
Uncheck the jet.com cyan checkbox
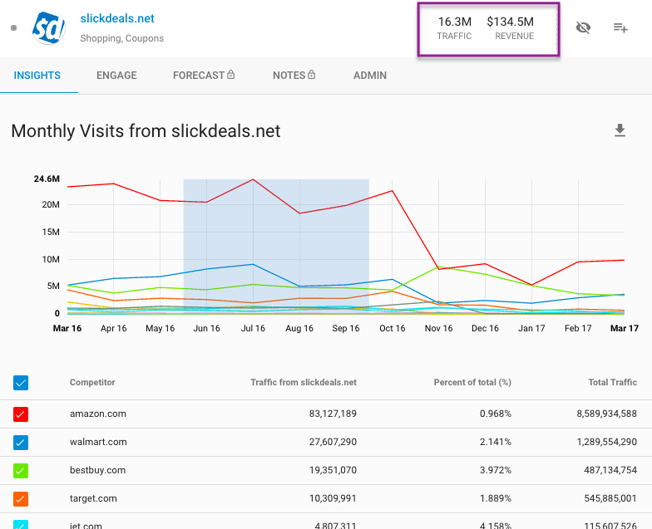click(x=21, y=524)
